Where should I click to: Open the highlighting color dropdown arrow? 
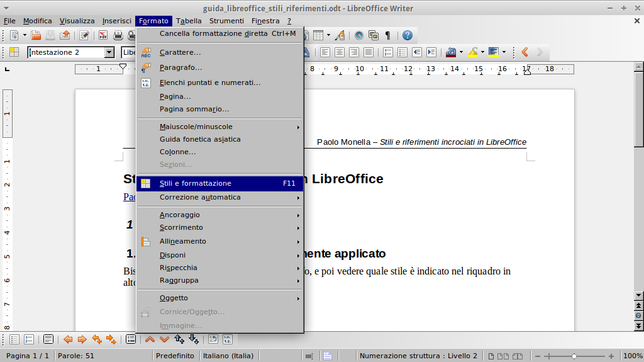point(482,52)
